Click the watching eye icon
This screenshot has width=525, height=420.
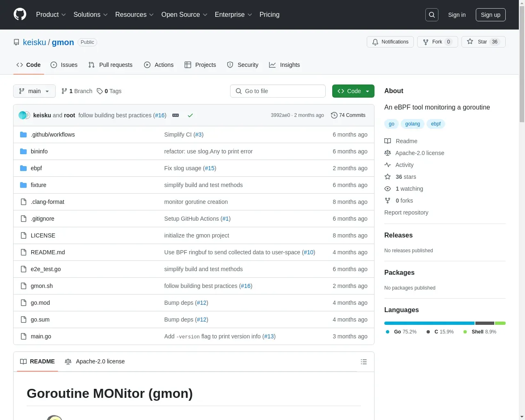click(x=388, y=189)
